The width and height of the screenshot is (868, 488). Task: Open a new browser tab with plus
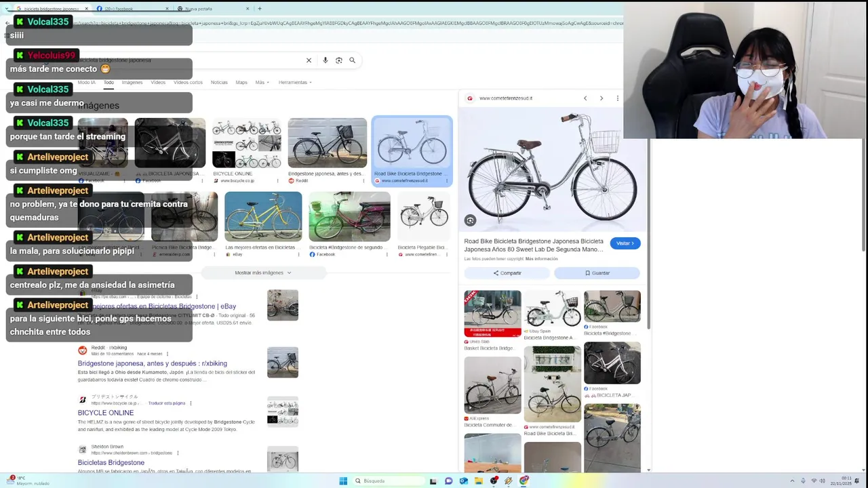click(259, 8)
